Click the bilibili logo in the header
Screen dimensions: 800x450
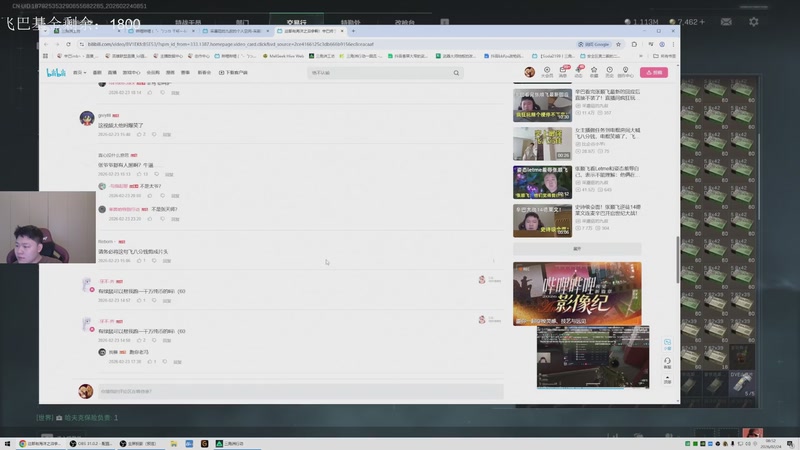[x=56, y=72]
